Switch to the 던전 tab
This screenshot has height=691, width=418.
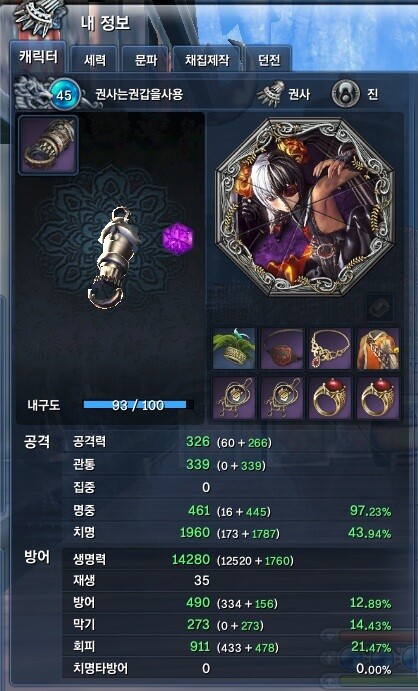[269, 59]
